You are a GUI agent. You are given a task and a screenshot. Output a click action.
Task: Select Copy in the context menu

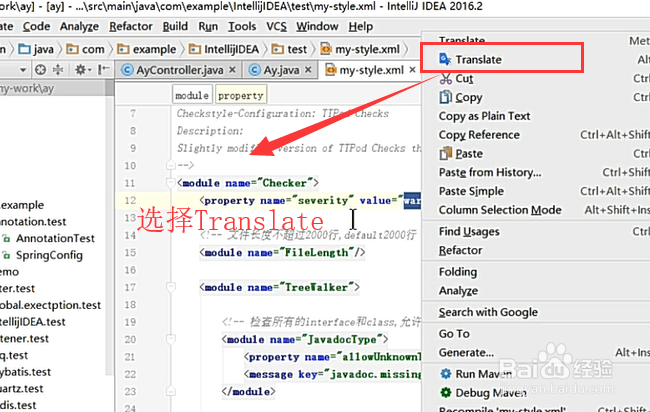coord(468,97)
